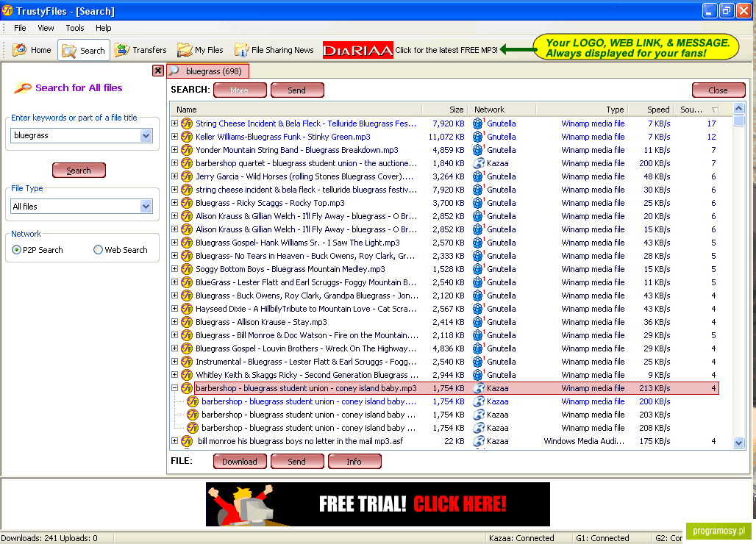Image resolution: width=756 pixels, height=544 pixels.
Task: Click the Your LOGO, WEB LINK banner
Action: pos(636,47)
